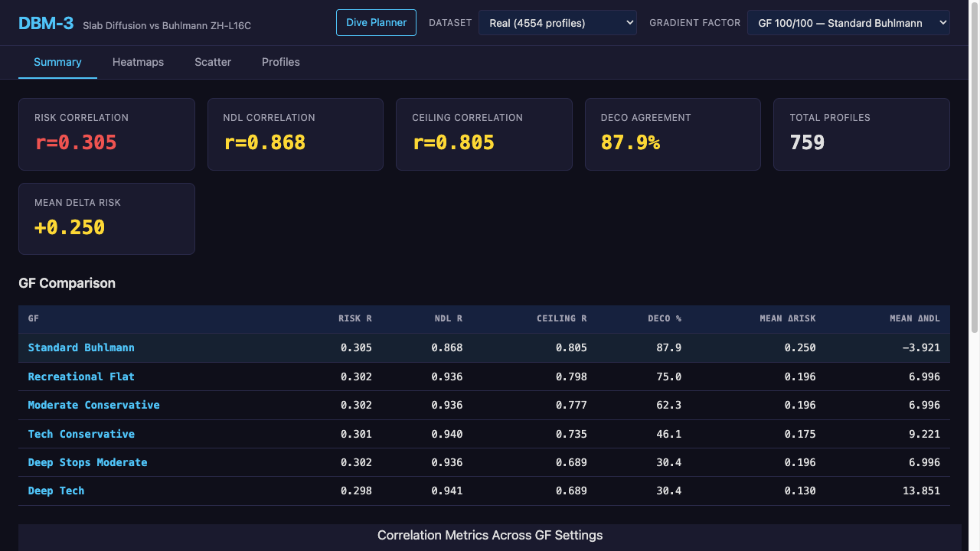Image resolution: width=980 pixels, height=551 pixels.
Task: Select Recreational Flat in GF table
Action: click(x=81, y=377)
